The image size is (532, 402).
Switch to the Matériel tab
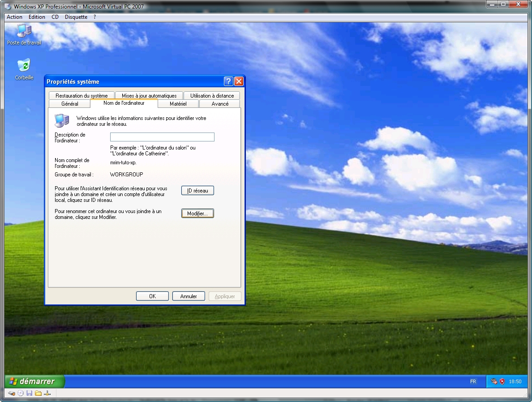[x=178, y=104]
